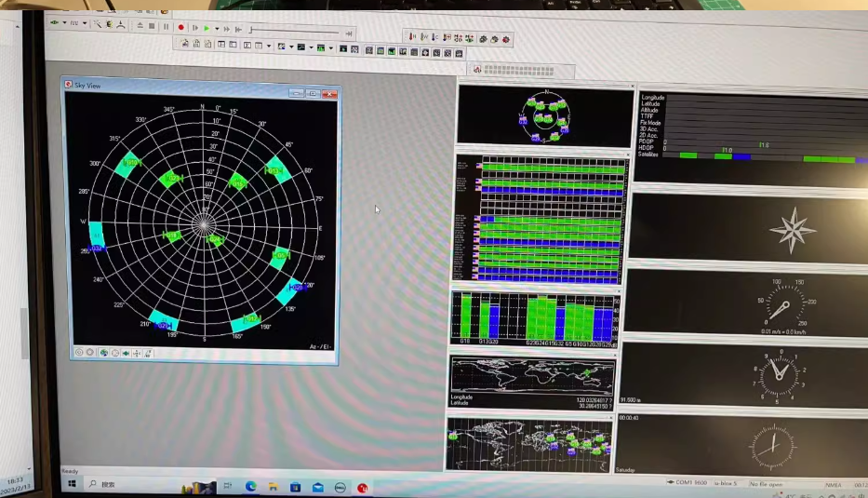Click the COM1 9600 status bar field
868x498 pixels.
[687, 482]
